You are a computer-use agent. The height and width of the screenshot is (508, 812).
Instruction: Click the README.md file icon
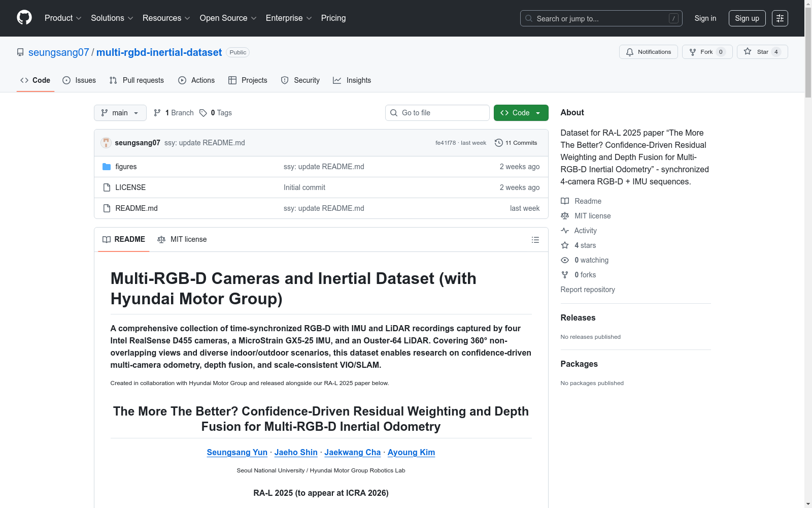coord(107,208)
